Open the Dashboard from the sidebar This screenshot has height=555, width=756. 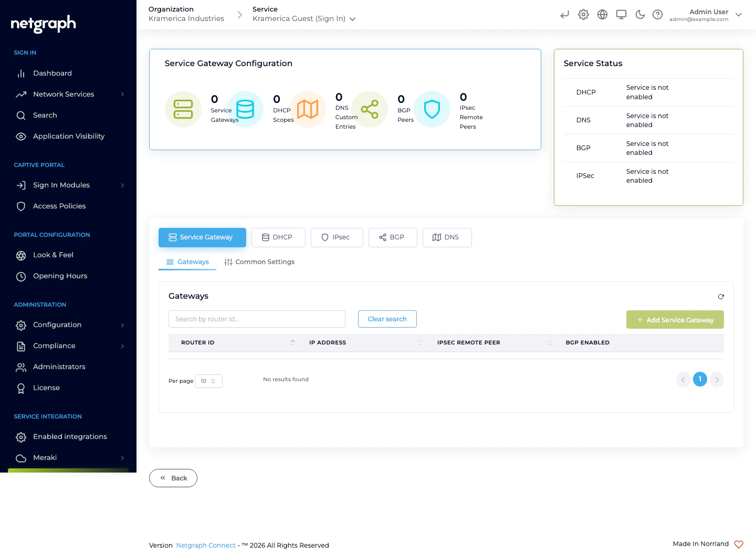coord(52,73)
